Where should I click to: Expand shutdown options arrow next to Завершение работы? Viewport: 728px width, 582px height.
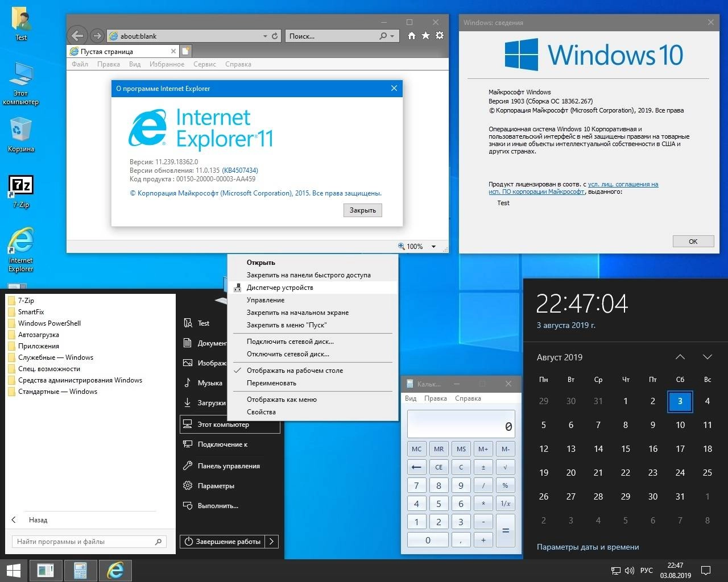click(272, 542)
